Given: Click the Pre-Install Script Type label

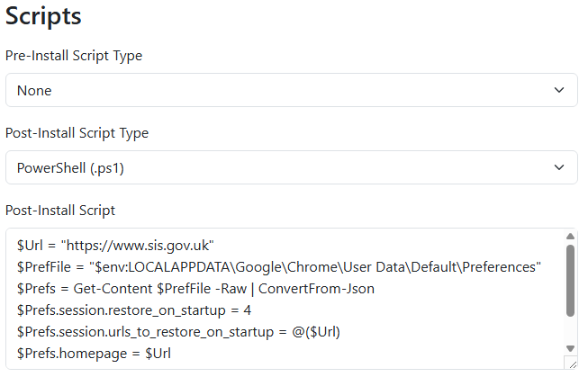Looking at the screenshot, I should tap(74, 56).
